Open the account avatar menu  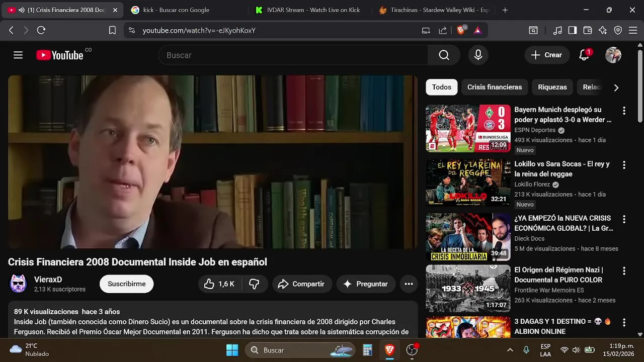613,55
